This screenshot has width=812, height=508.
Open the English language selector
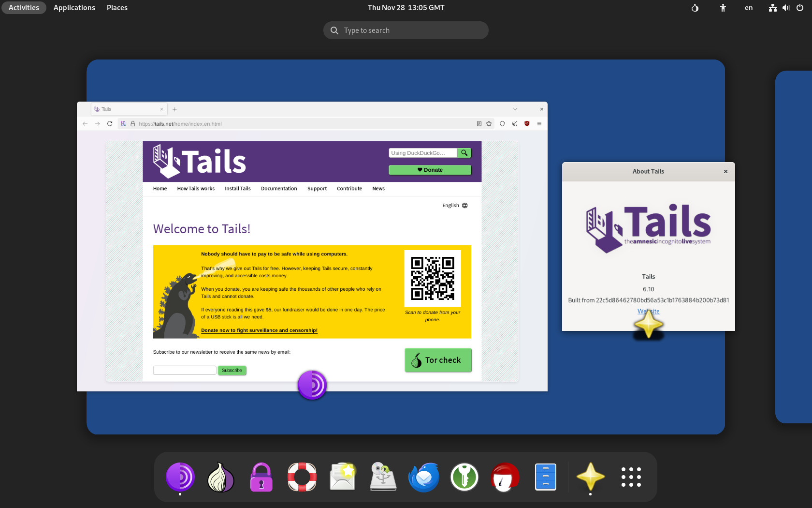(455, 206)
